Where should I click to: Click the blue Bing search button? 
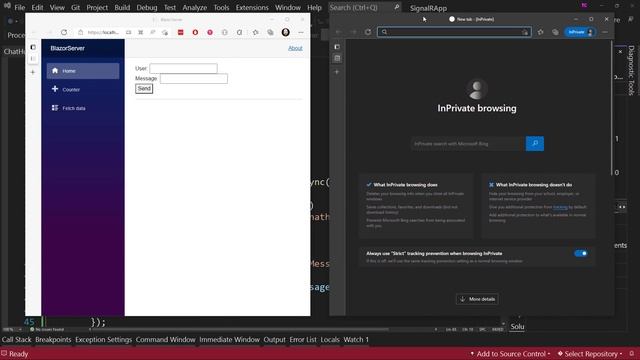click(535, 143)
